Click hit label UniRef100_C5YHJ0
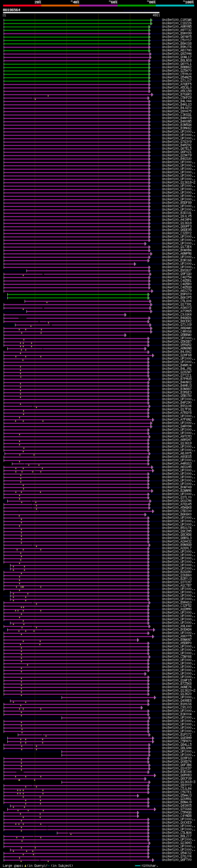This screenshot has height=868, width=197. pyautogui.click(x=177, y=74)
